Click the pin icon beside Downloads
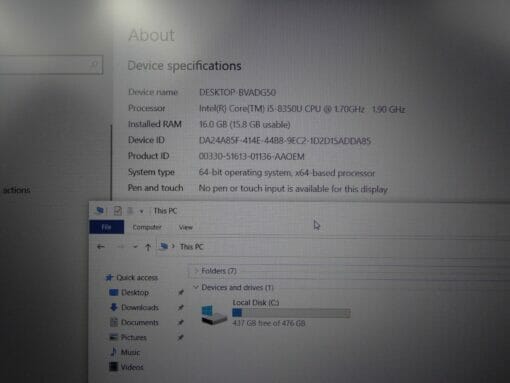The image size is (510, 383). coord(180,307)
